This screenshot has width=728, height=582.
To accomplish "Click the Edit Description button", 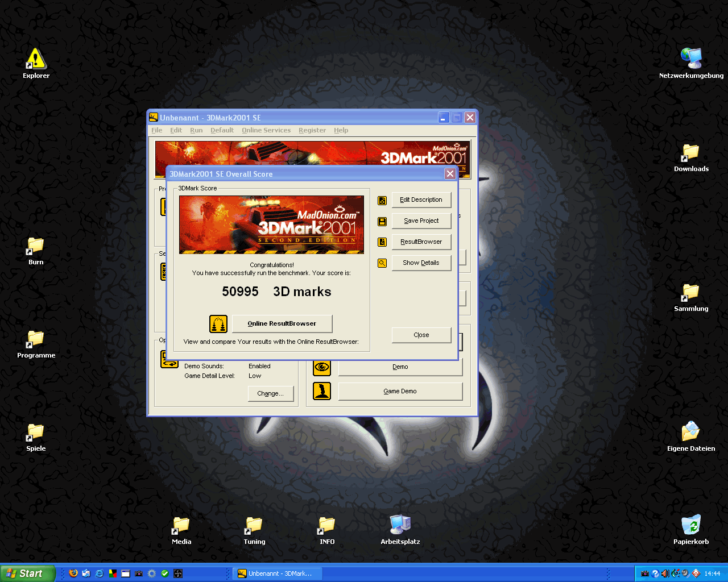I will tap(421, 200).
